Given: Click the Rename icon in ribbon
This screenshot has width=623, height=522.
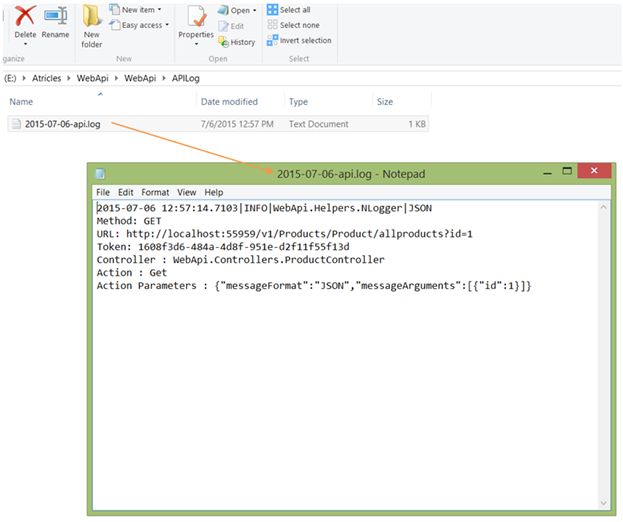Looking at the screenshot, I should (55, 16).
